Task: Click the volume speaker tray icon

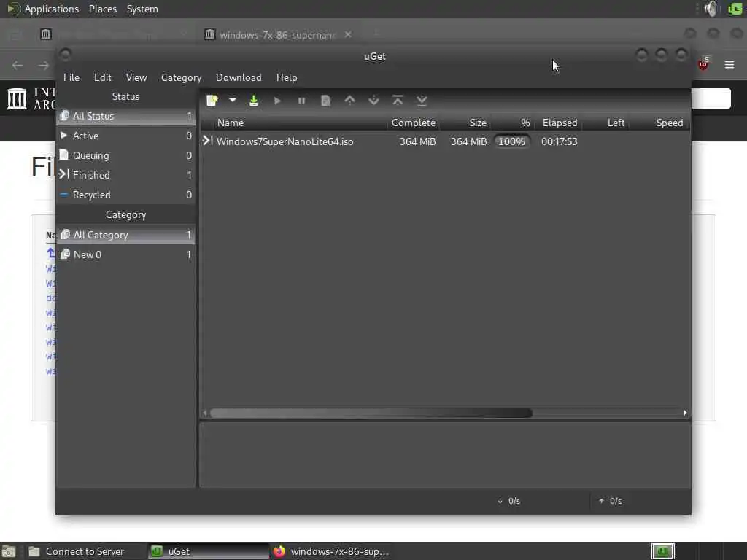Action: coord(711,9)
